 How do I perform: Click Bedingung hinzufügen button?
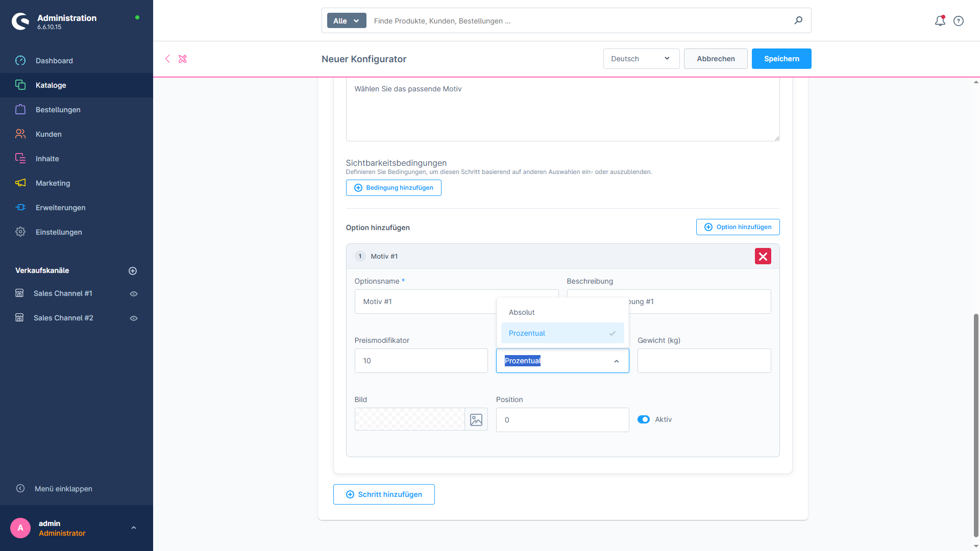tap(394, 188)
